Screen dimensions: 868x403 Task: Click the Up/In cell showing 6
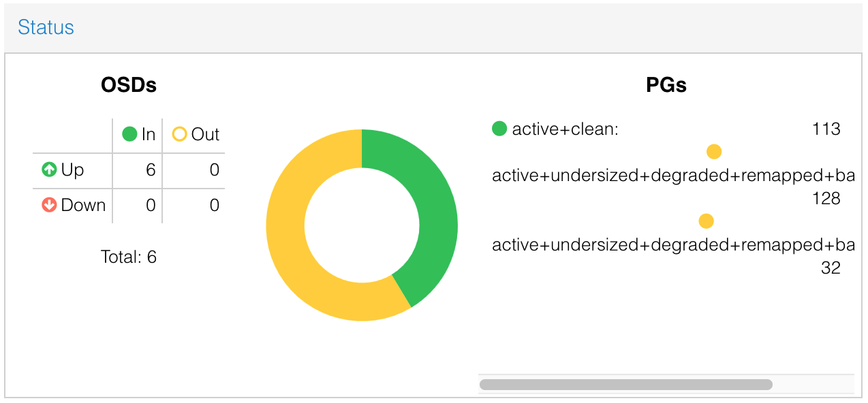point(137,170)
